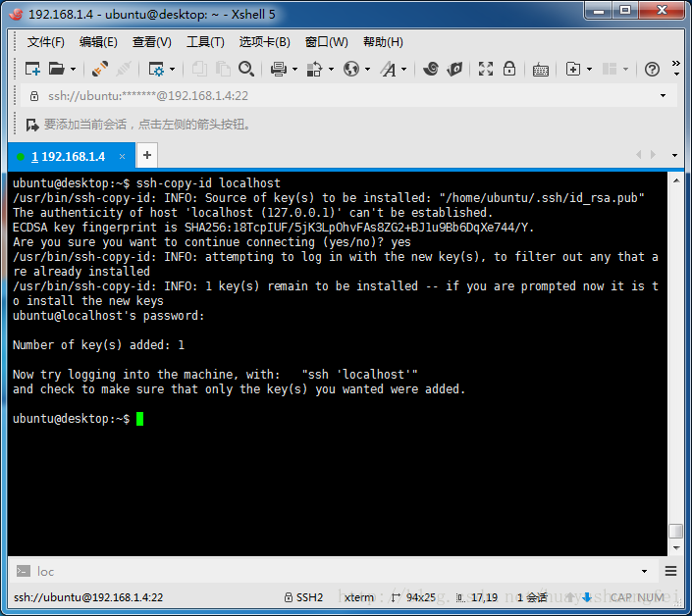Open Help question mark icon
Screen dimensions: 692x616
point(652,70)
